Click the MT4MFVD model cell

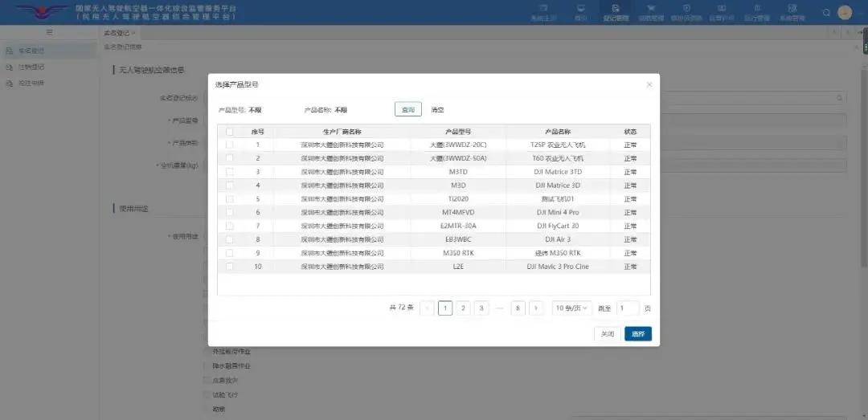458,213
